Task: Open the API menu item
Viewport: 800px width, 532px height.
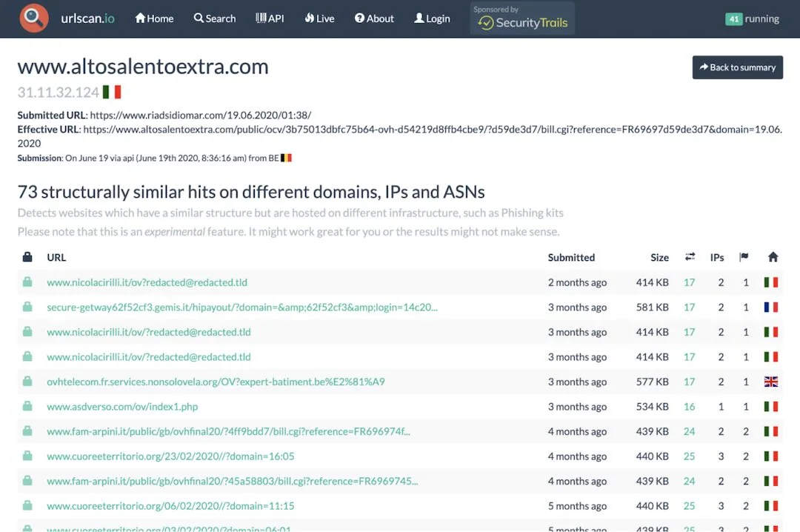Action: [270, 19]
